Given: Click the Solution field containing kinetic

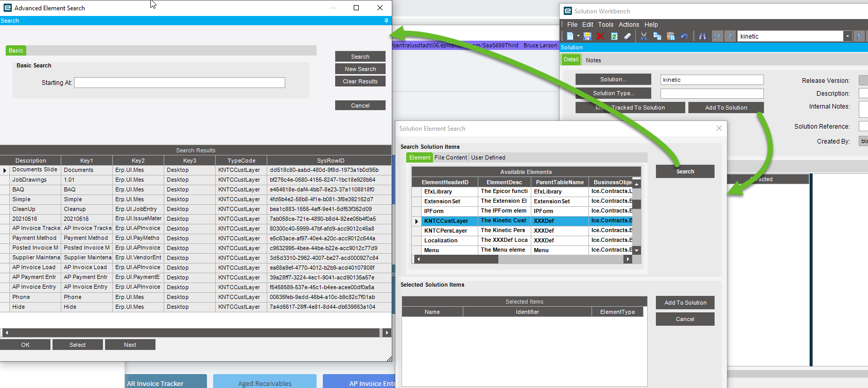Looking at the screenshot, I should pos(712,80).
